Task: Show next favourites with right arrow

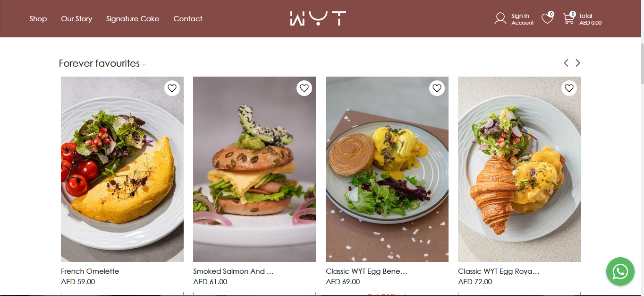Action: pyautogui.click(x=577, y=63)
